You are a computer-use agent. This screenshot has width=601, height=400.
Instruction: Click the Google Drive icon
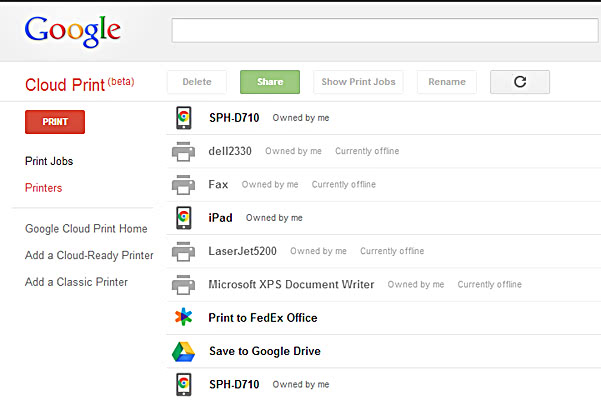183,351
